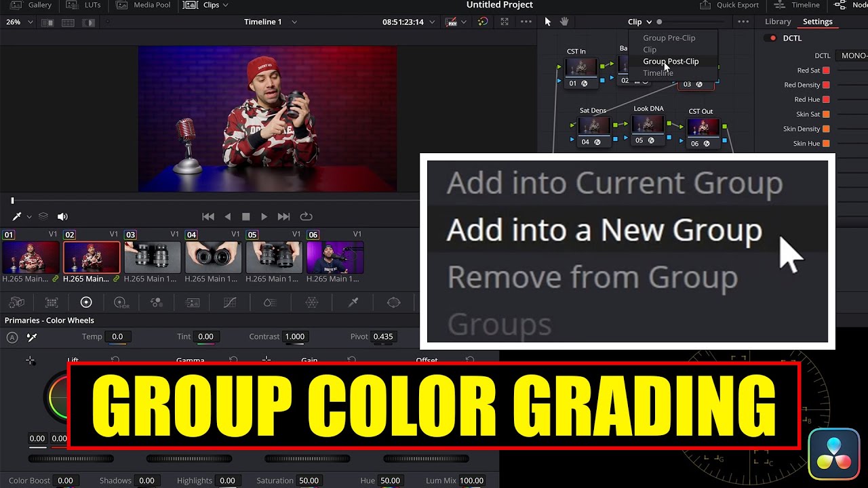Open the node graph three-dot options
Screen dimensions: 868x488
click(x=743, y=22)
